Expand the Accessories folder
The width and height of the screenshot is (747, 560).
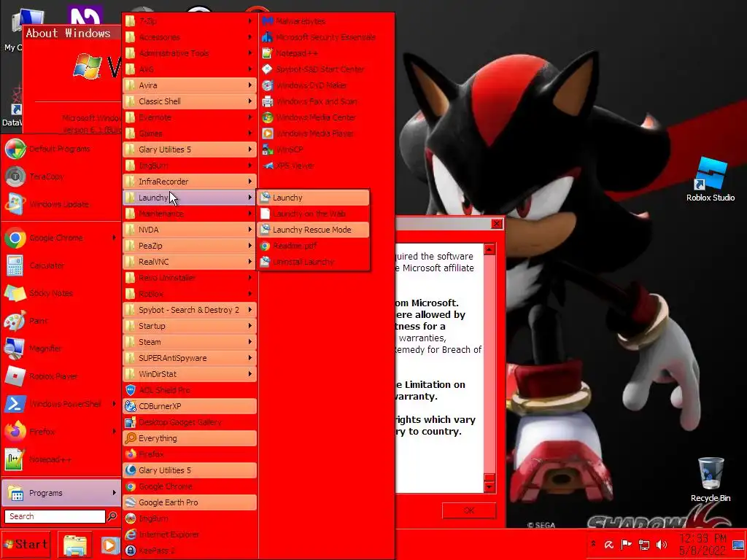(x=190, y=37)
